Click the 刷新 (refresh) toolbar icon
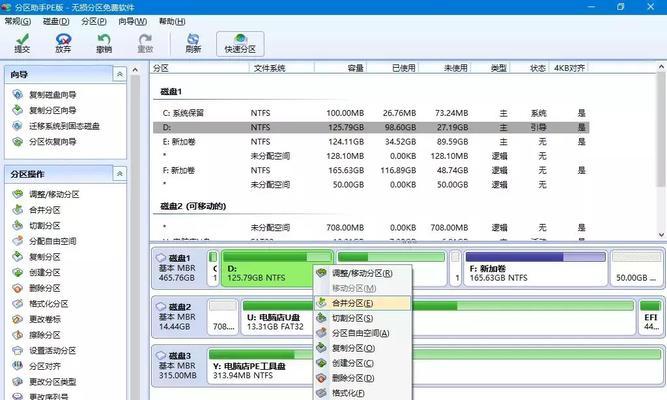 pyautogui.click(x=193, y=43)
